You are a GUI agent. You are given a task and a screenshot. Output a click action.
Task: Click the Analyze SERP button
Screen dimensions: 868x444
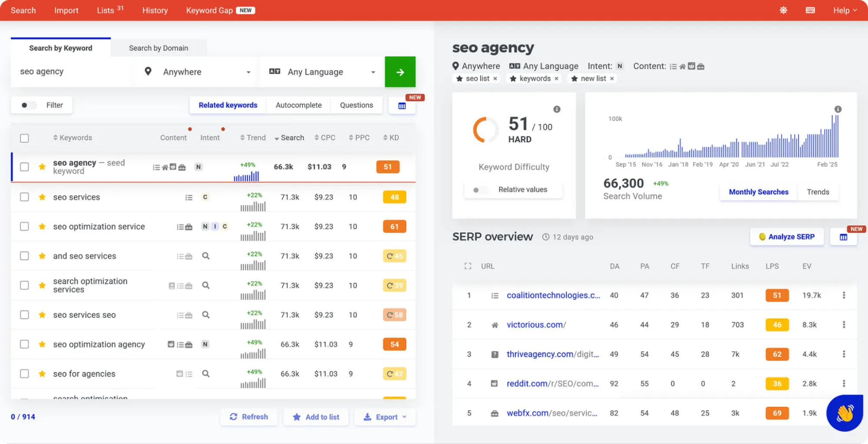click(786, 236)
